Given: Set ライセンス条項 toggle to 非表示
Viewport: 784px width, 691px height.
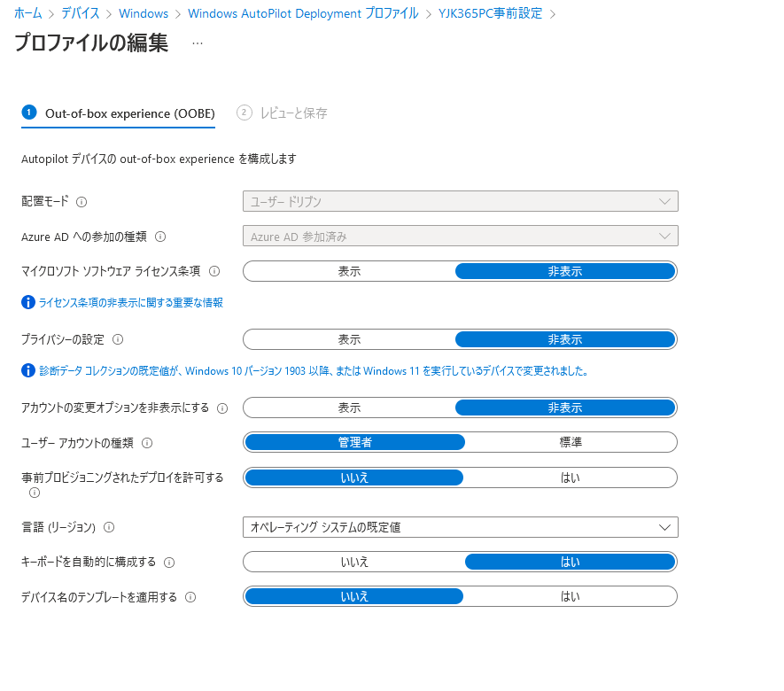Looking at the screenshot, I should pos(565,271).
